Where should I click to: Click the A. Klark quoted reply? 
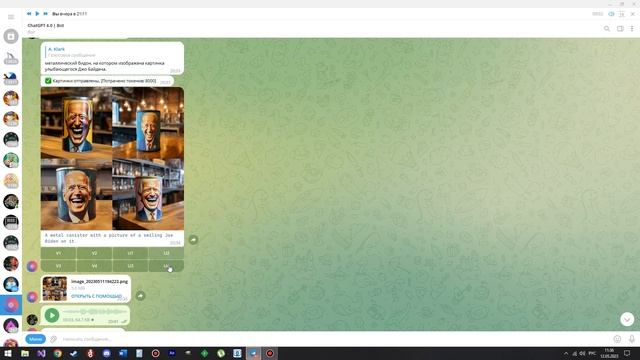[x=112, y=52]
